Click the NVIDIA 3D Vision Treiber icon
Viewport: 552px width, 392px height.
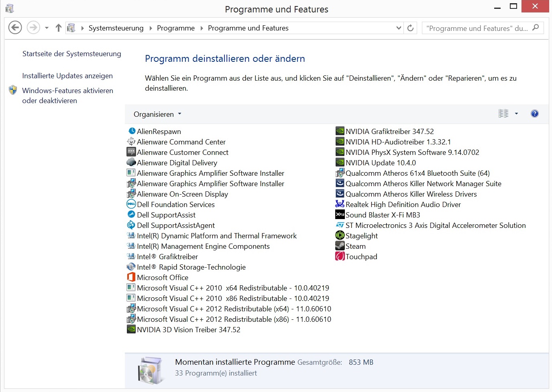[131, 329]
